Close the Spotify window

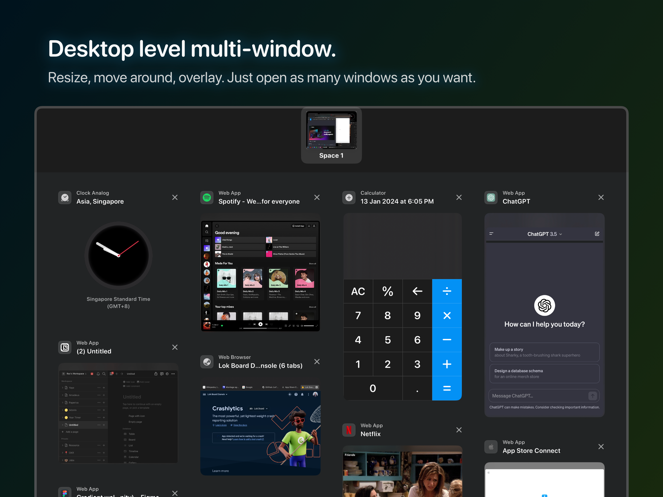coord(317,198)
